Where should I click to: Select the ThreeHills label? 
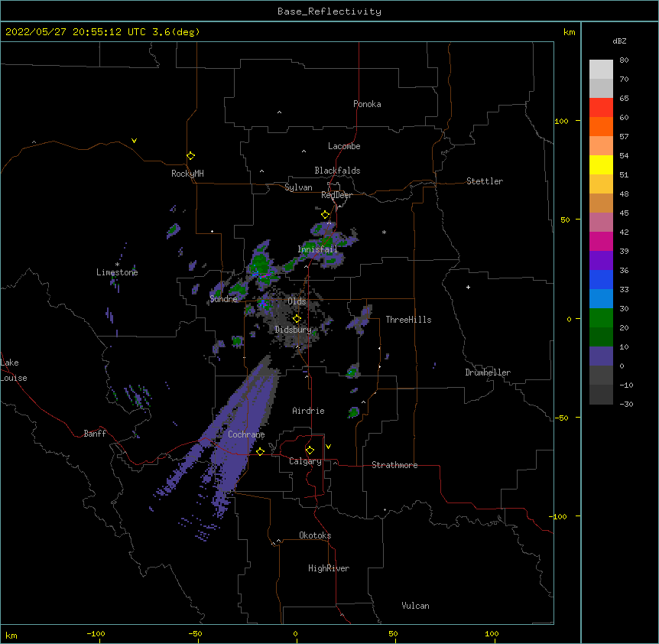(408, 320)
